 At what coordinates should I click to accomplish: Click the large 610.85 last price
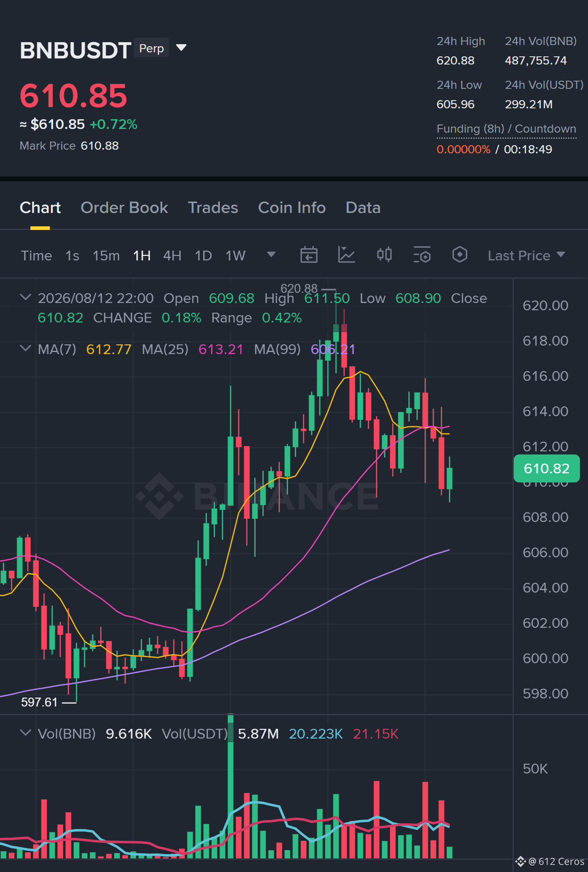(73, 96)
